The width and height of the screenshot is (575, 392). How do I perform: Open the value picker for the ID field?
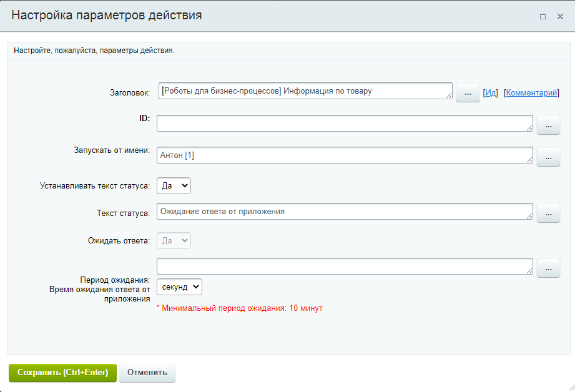coord(548,125)
